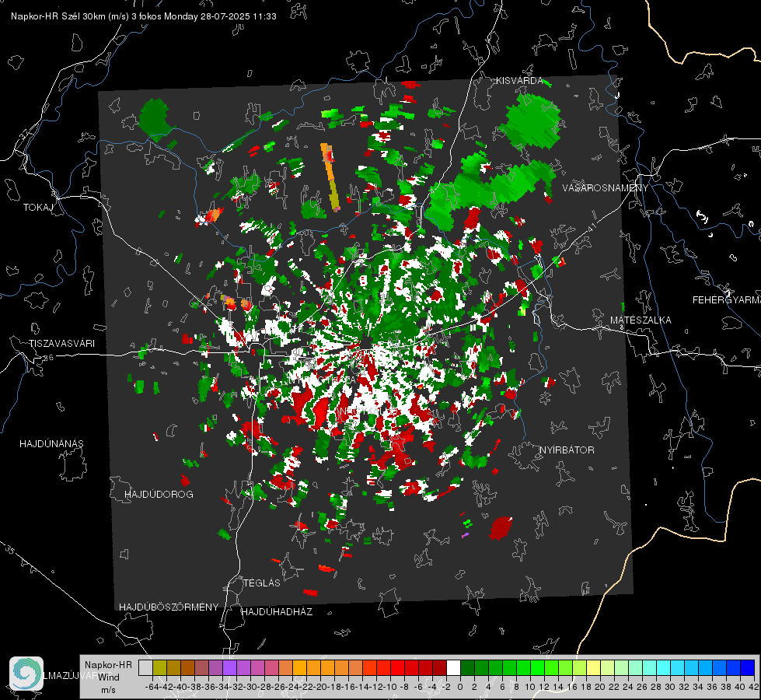This screenshot has width=761, height=700.
Task: Click the dark red blob near bottom-right of radar
Action: click(x=501, y=528)
